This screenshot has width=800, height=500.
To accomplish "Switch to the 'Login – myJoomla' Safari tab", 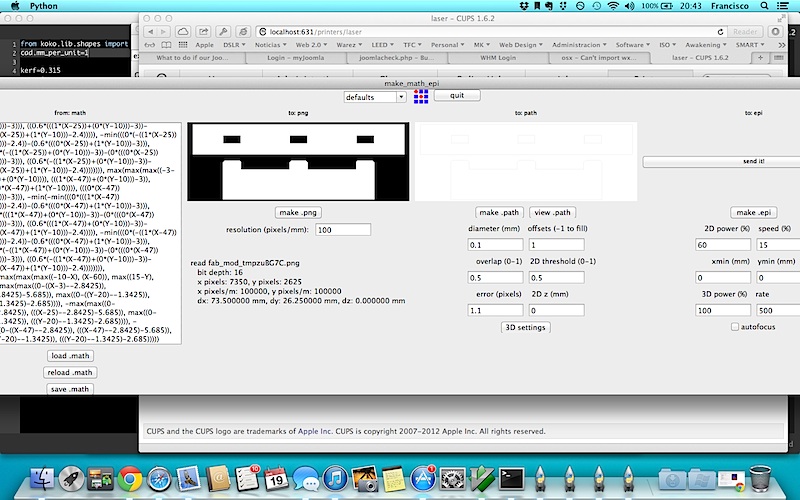I will click(295, 58).
